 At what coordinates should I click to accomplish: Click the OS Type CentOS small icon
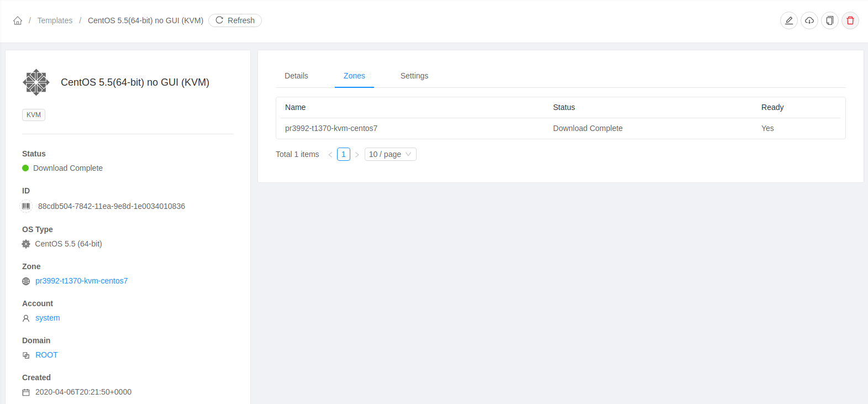26,244
